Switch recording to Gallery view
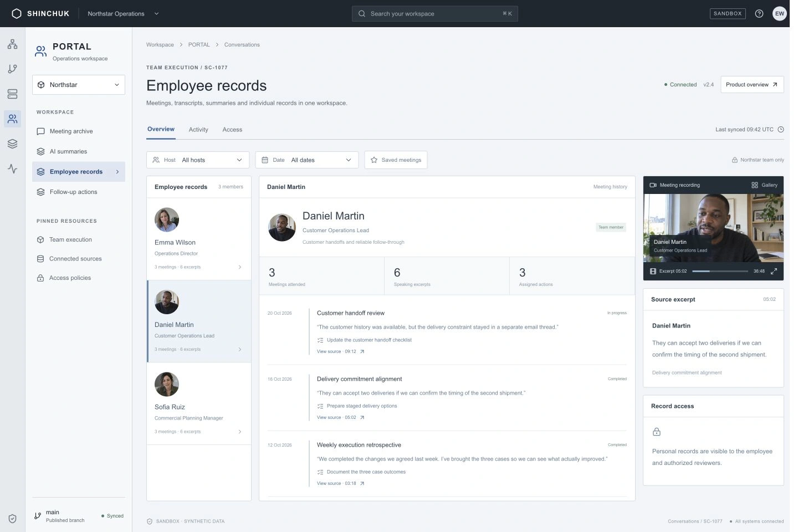Viewport: 798px width, 532px height. tap(764, 185)
